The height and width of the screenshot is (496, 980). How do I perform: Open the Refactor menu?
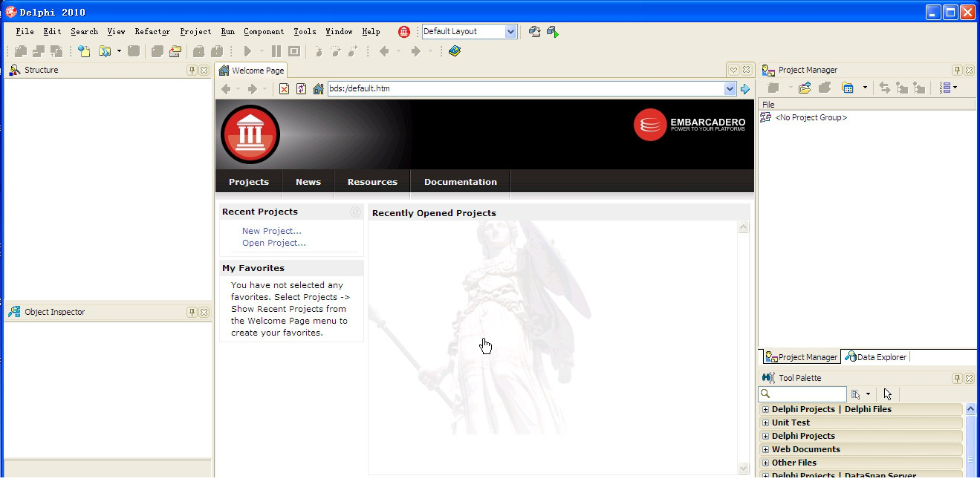click(152, 32)
